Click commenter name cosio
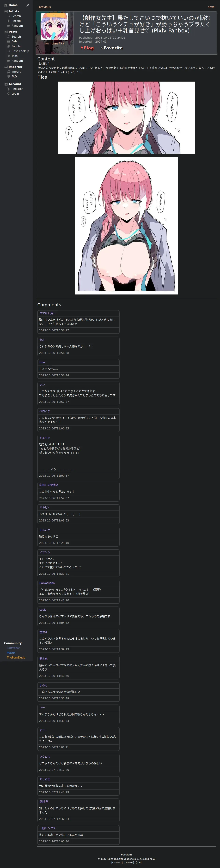The image size is (220, 868). (x=43, y=610)
